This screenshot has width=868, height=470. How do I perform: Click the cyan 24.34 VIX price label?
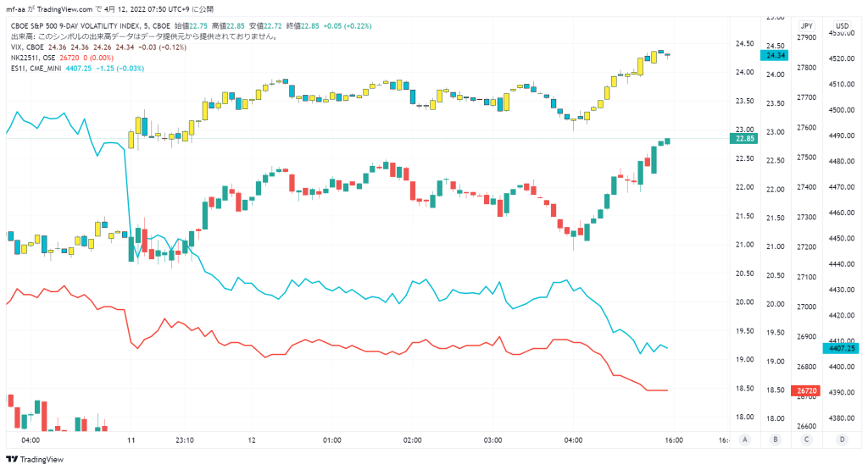tap(775, 55)
